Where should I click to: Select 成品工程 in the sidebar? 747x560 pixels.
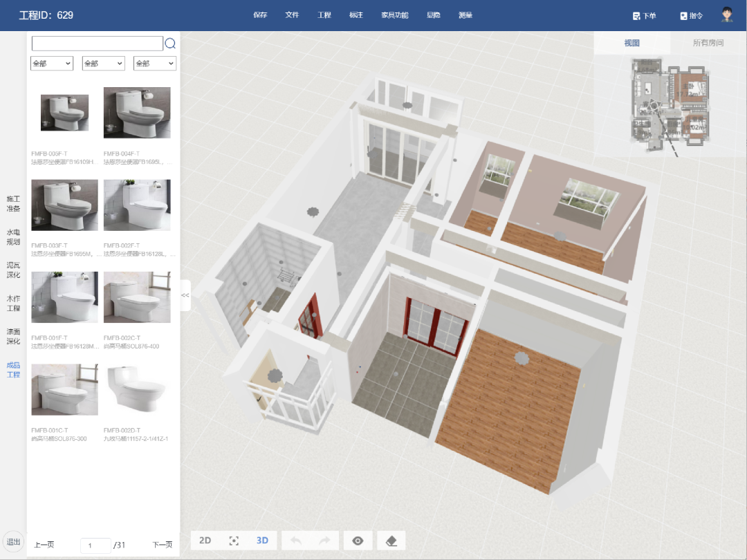click(x=13, y=369)
